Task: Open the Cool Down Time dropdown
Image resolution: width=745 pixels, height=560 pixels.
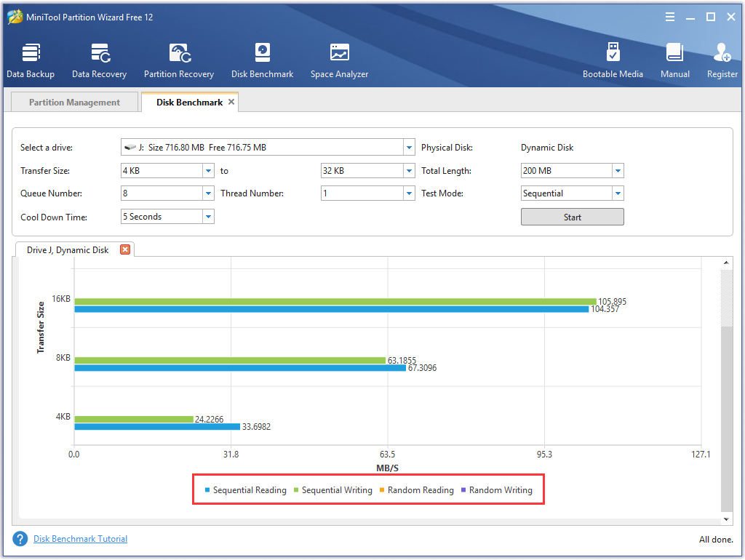Action: [209, 216]
